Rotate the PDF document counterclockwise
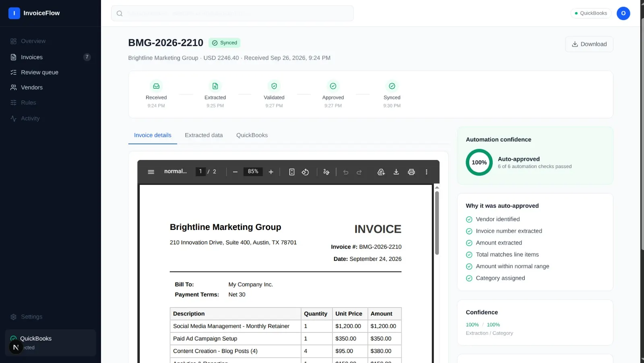This screenshot has width=644, height=363. [305, 172]
